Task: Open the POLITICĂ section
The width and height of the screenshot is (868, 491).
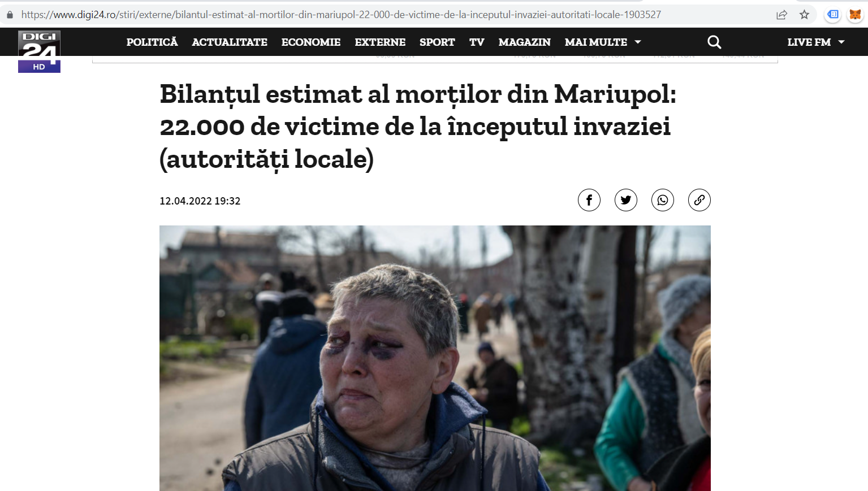Action: coord(152,42)
